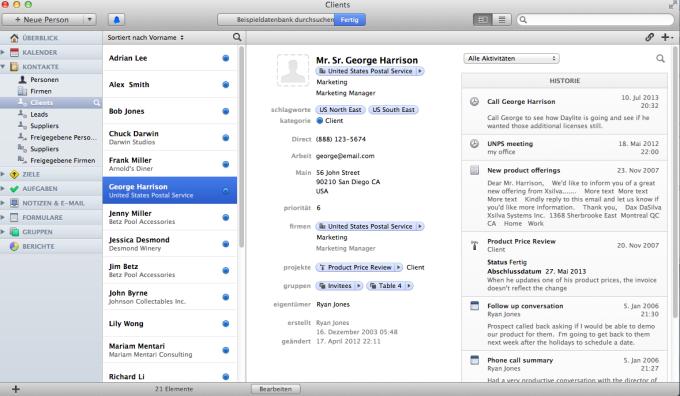This screenshot has height=396, width=680.
Task: Expand the Formulare sidebar section
Action: pyautogui.click(x=3, y=217)
